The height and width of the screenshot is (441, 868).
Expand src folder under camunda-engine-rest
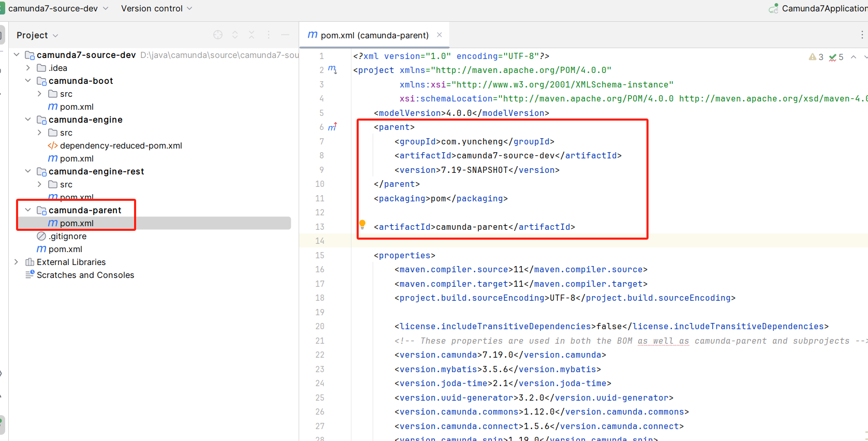click(x=39, y=184)
